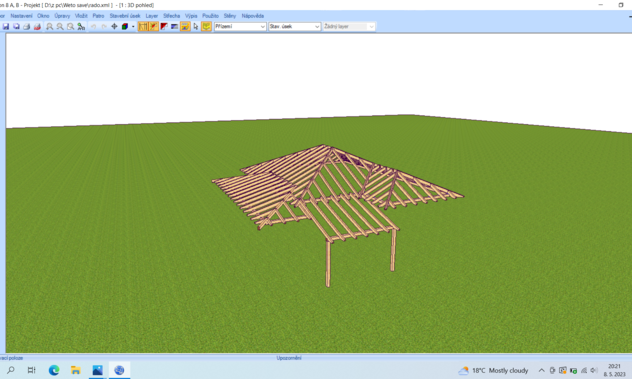Viewport: 632px width, 379px height.
Task: Click the first magnifier zoom icon
Action: click(50, 27)
